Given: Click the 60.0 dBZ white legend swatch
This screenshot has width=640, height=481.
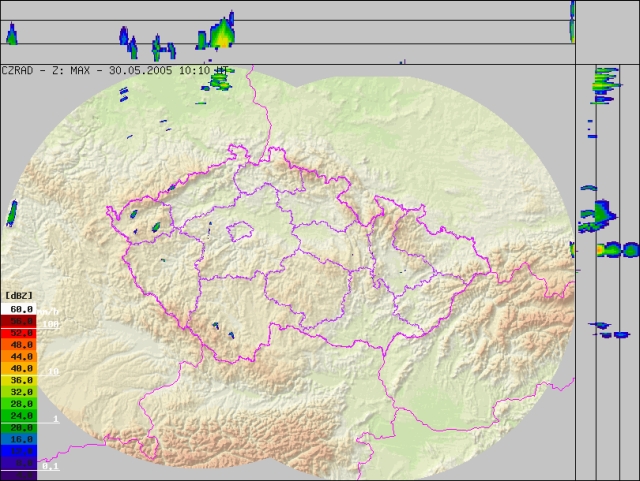Looking at the screenshot, I should (x=19, y=310).
